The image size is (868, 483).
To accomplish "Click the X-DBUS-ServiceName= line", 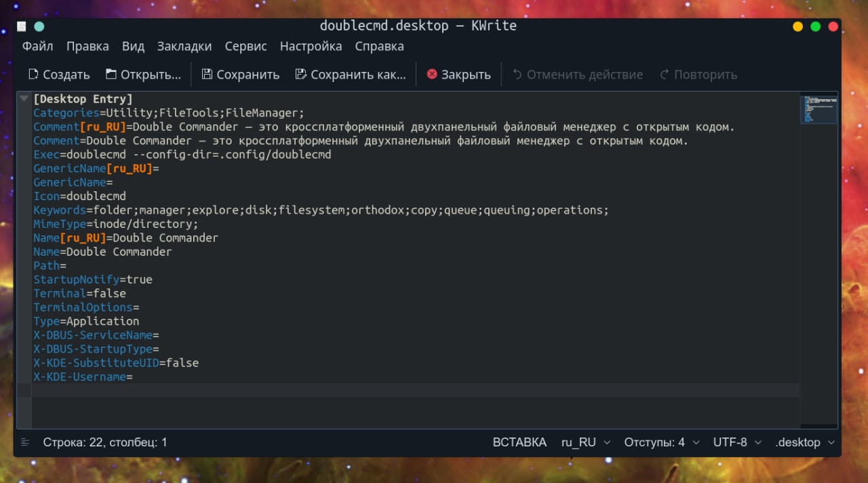I will [x=96, y=335].
